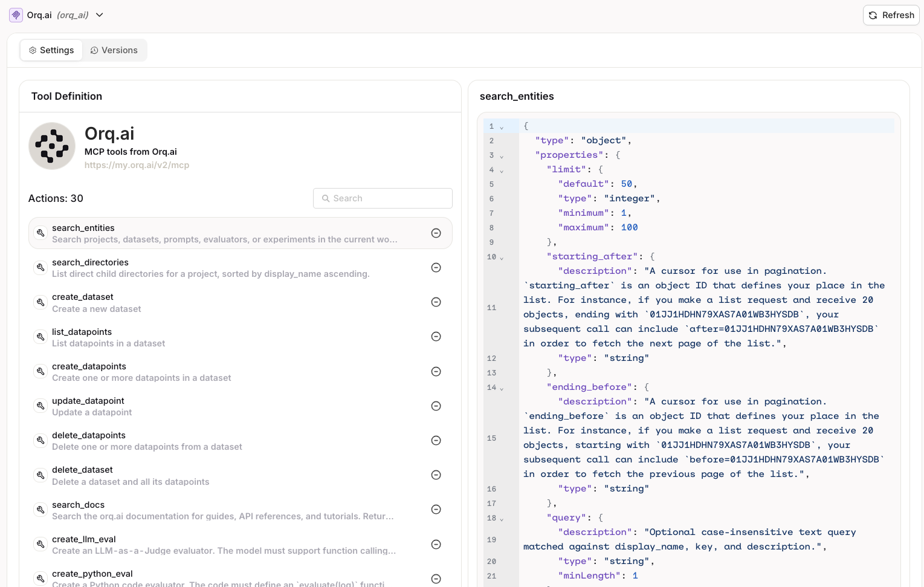Click the wrench icon for update_datapoint
This screenshot has height=587, width=924.
[40, 406]
